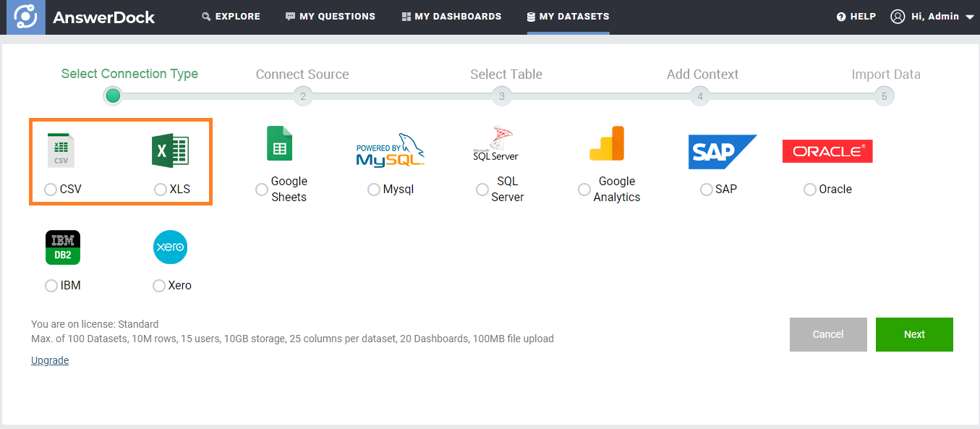Click the AnswerDock brand name
The height and width of the screenshot is (429, 980).
tap(104, 17)
